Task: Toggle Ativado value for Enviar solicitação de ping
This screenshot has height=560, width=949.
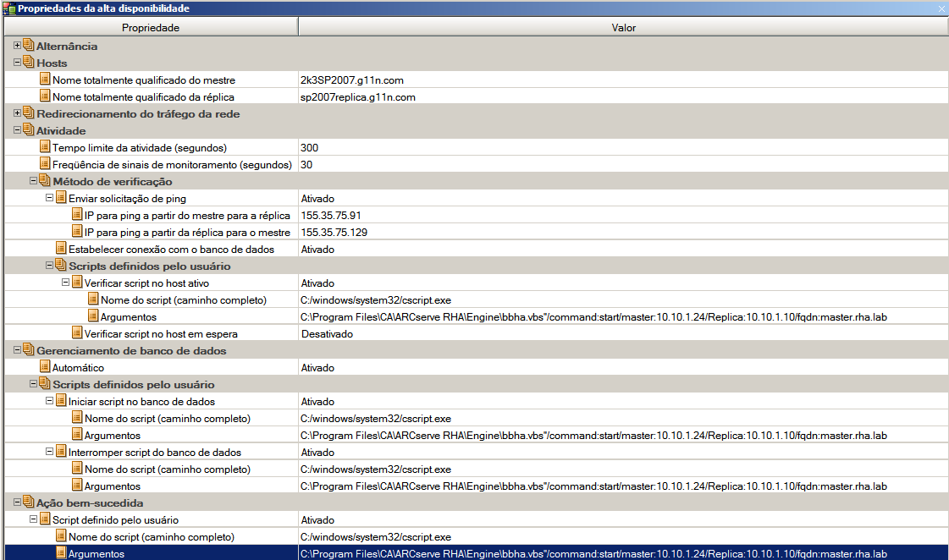Action: (x=317, y=198)
